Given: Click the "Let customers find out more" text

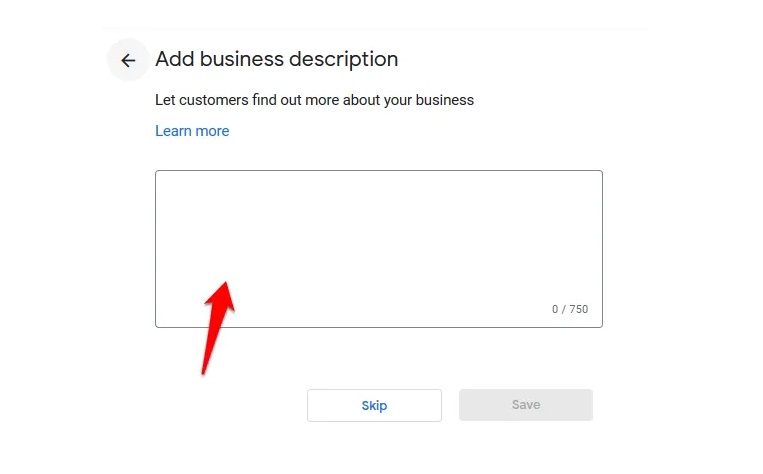Looking at the screenshot, I should click(314, 100).
